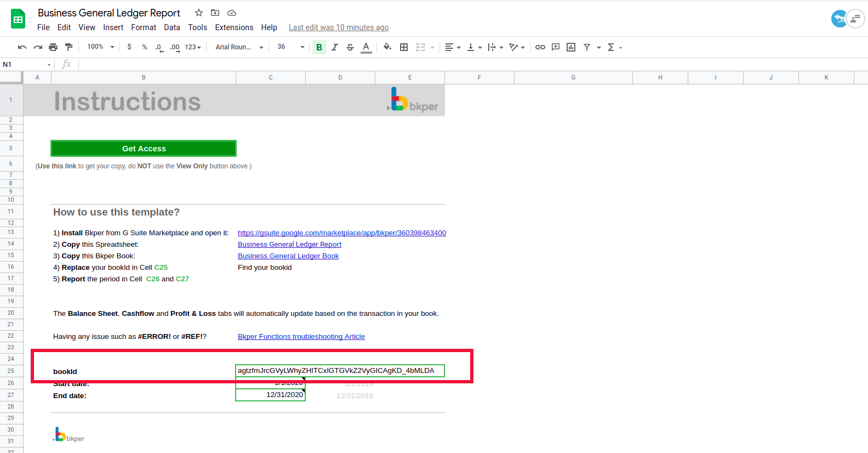
Task: Open the File menu
Action: [x=43, y=27]
